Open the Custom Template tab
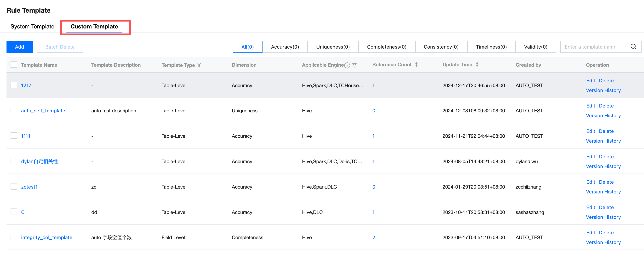 94,26
